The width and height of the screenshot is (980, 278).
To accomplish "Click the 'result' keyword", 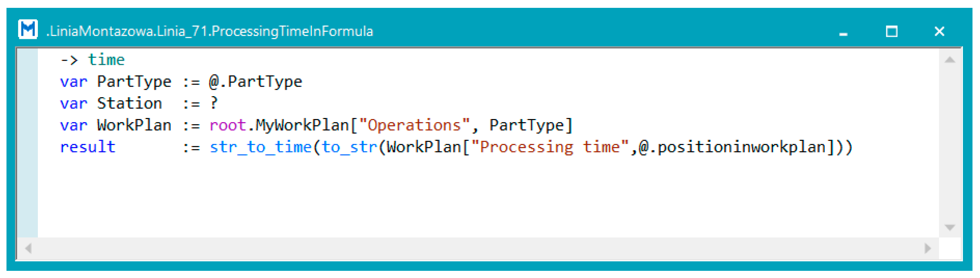I will point(88,147).
